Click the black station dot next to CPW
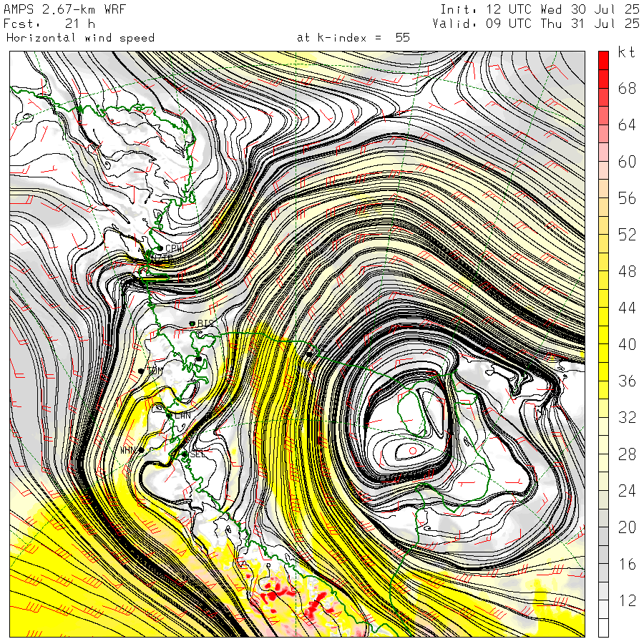This screenshot has height=644, width=644. click(x=160, y=248)
